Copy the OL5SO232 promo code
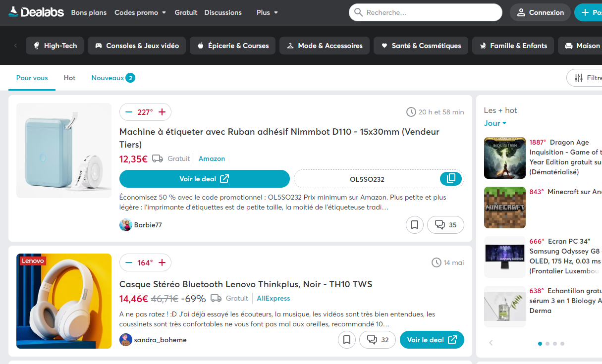602x364 pixels. [450, 178]
